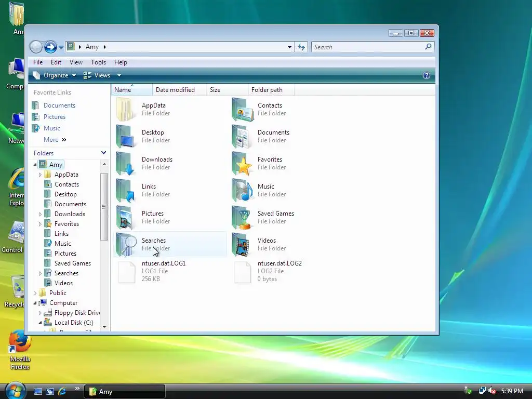Click the Amy taskbar window button
This screenshot has height=399, width=532.
[125, 391]
